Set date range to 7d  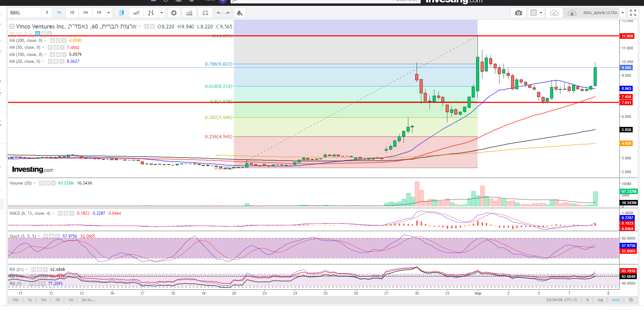pyautogui.click(x=58, y=300)
